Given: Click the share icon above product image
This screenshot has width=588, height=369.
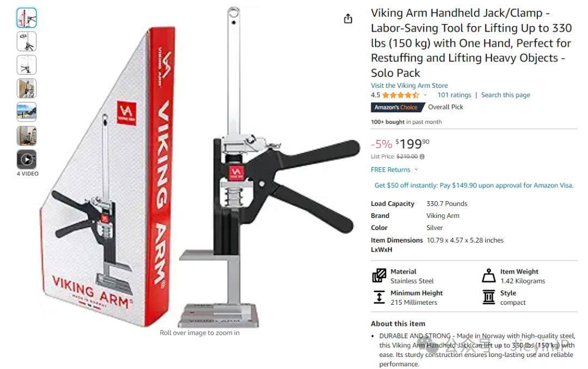Looking at the screenshot, I should point(348,19).
